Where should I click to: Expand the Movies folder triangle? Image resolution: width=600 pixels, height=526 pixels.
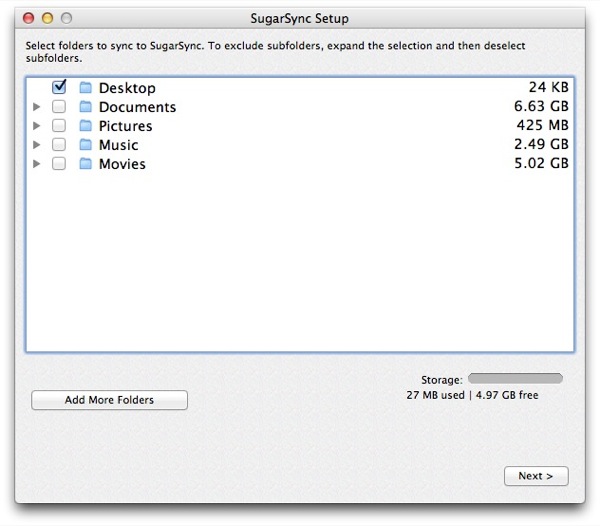click(x=37, y=164)
